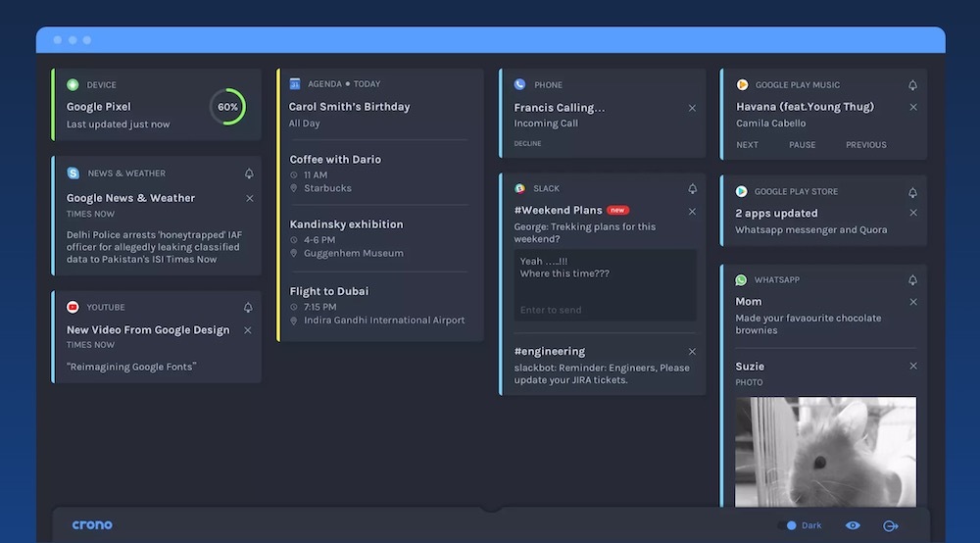This screenshot has width=980, height=543.
Task: Toggle visibility with the eye icon
Action: [x=853, y=525]
